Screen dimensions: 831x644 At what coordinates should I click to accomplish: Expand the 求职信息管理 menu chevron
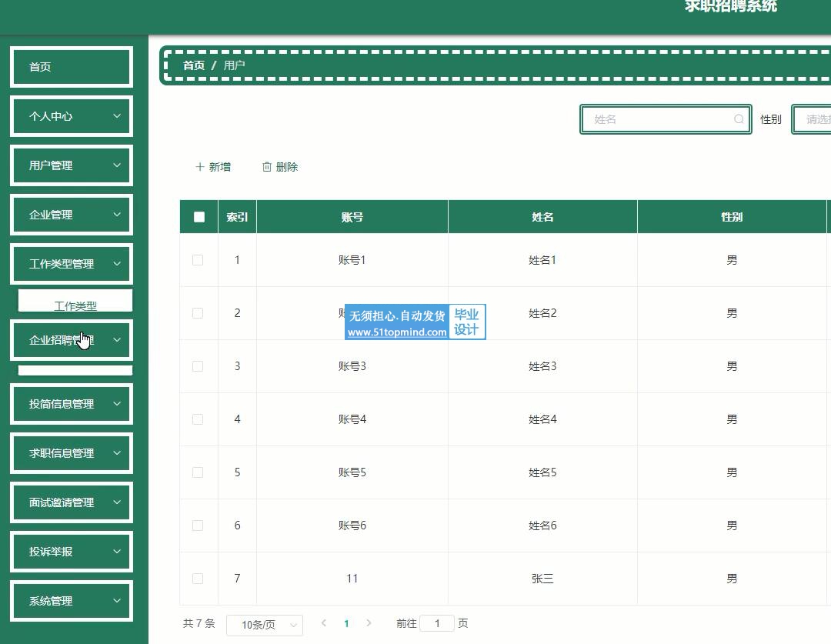point(117,452)
